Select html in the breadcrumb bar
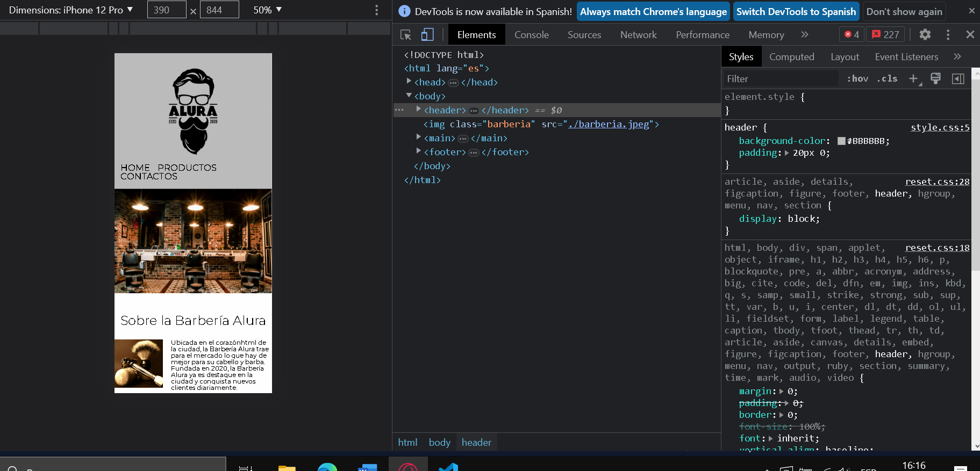The height and width of the screenshot is (471, 980). click(407, 443)
